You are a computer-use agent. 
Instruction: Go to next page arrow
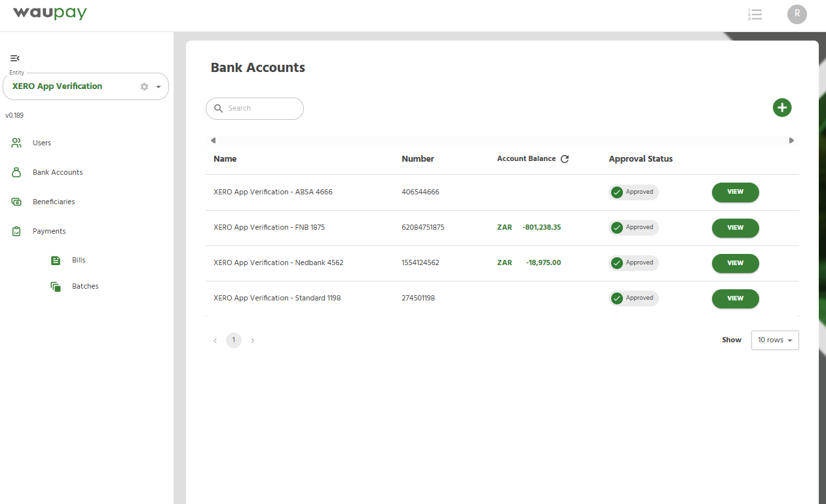click(x=252, y=340)
